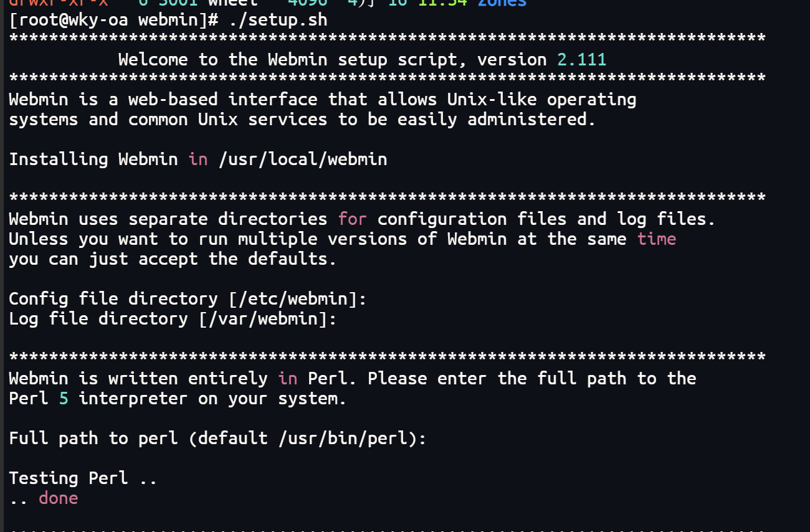Click the ./setup.sh command text

point(278,20)
